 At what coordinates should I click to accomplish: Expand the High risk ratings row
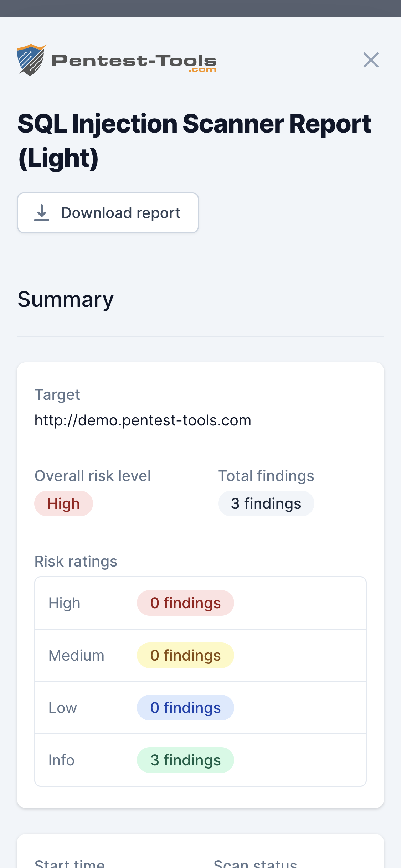pos(64,603)
